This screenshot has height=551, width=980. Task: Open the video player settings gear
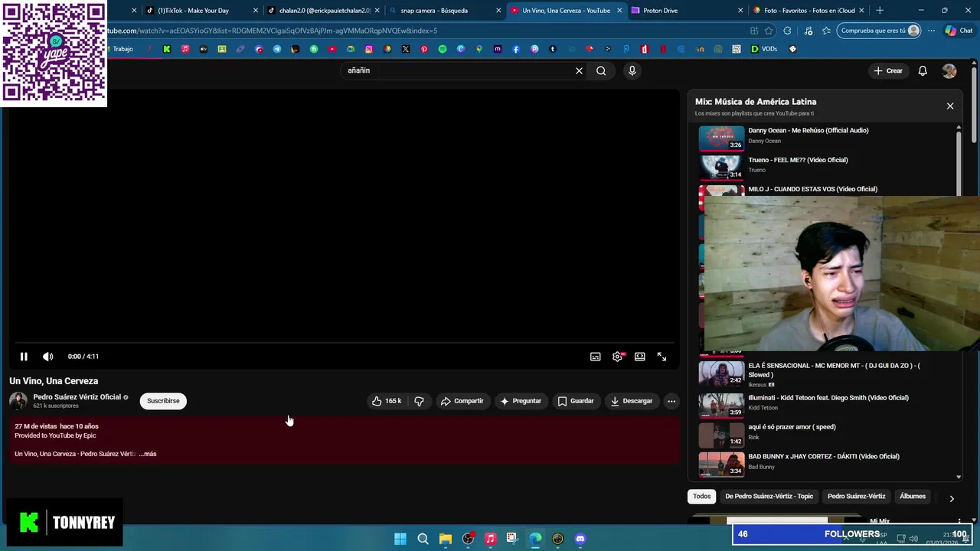tap(617, 357)
